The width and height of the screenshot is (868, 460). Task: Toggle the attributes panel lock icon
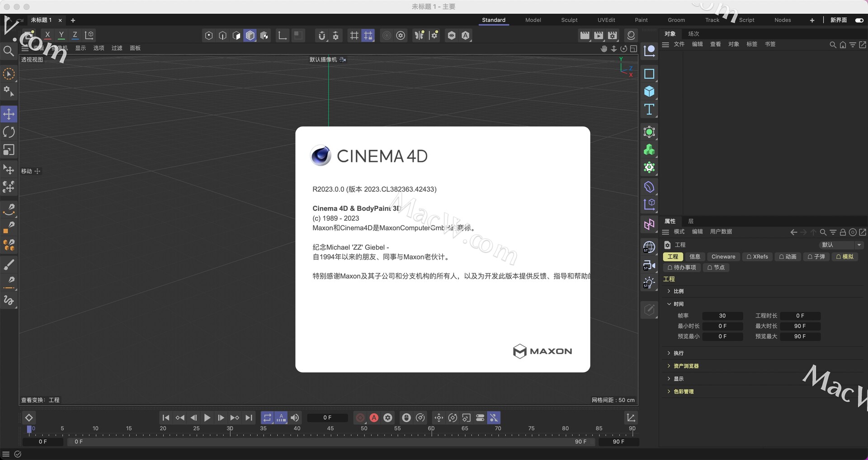(x=843, y=232)
